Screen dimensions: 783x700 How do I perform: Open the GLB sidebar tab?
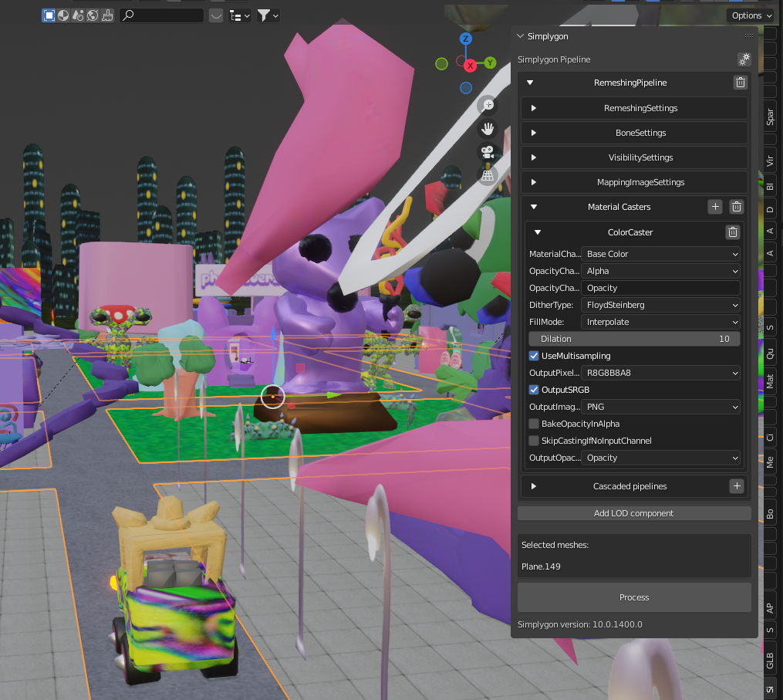(x=770, y=660)
